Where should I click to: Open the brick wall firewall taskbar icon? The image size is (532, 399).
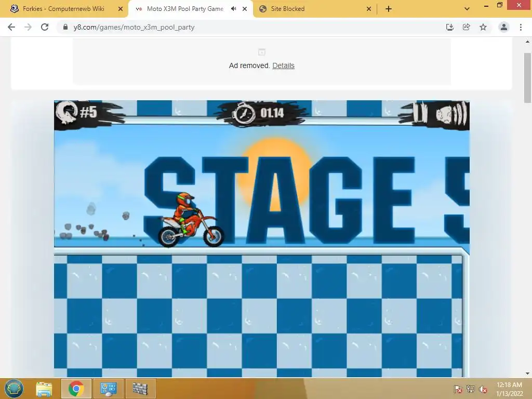[x=140, y=389]
